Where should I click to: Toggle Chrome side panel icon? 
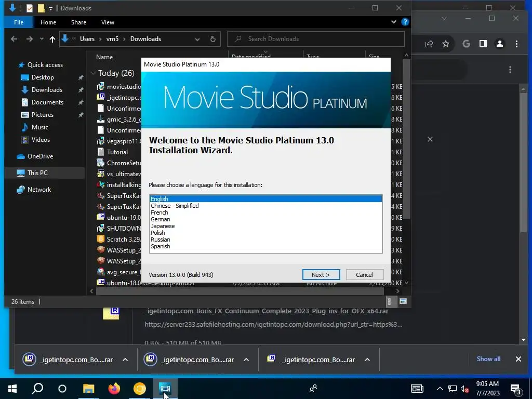coord(483,44)
